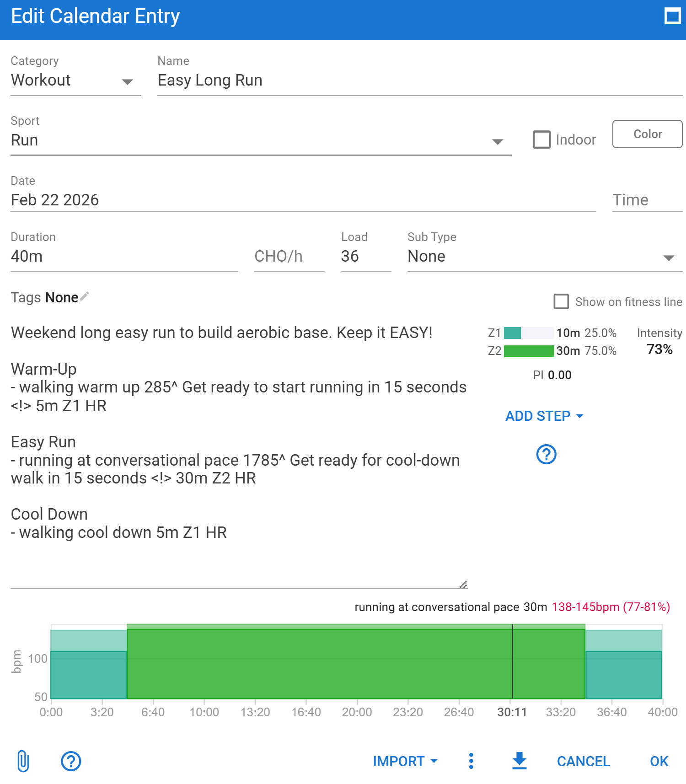Open help icon in bottom toolbar

tap(71, 761)
